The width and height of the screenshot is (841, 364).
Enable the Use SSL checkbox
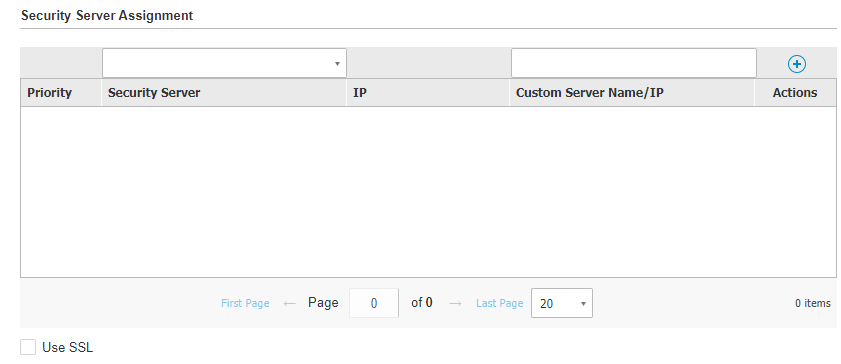tap(28, 347)
